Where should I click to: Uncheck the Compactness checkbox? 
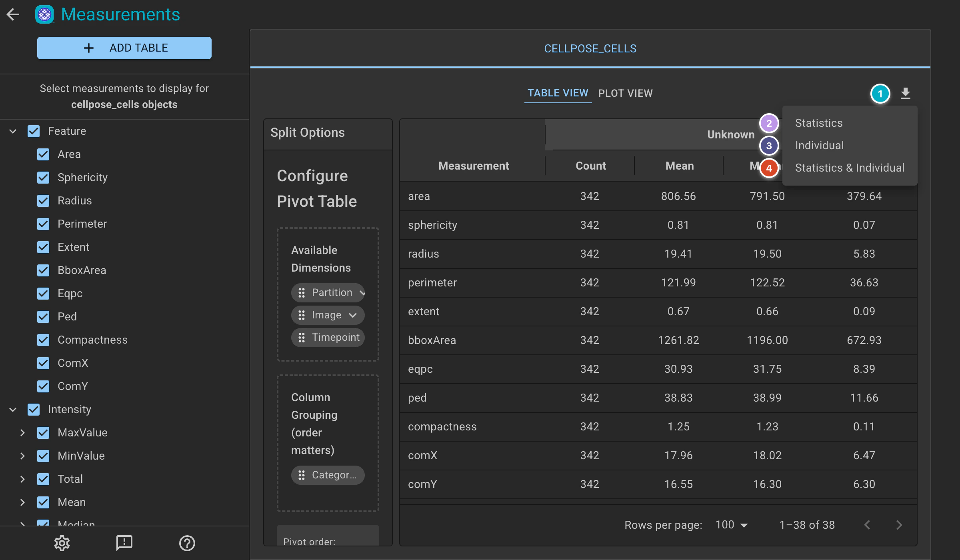click(43, 340)
